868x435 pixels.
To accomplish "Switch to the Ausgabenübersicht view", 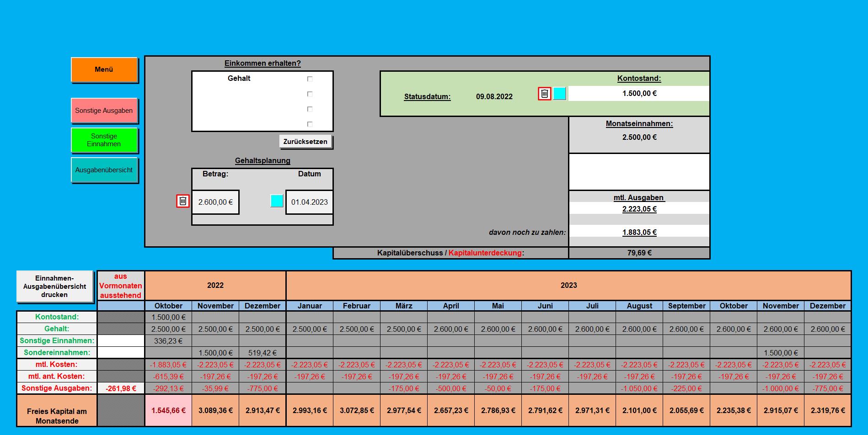I will click(x=104, y=170).
